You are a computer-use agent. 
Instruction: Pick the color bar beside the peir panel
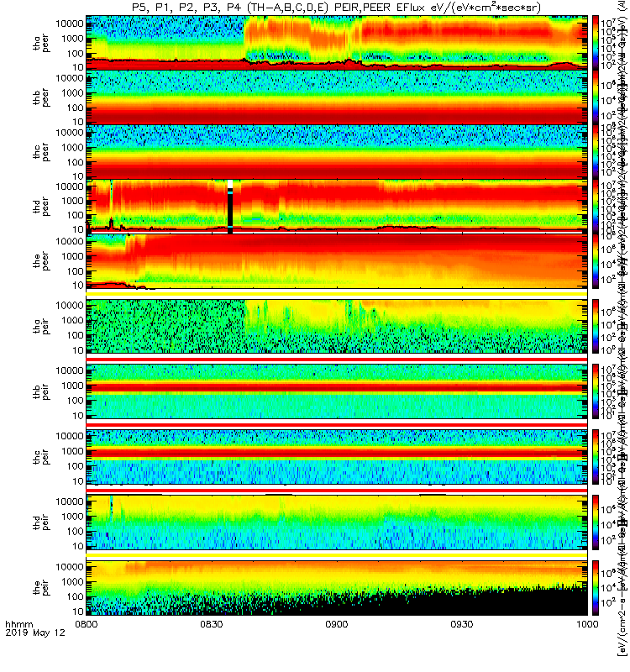596,587
